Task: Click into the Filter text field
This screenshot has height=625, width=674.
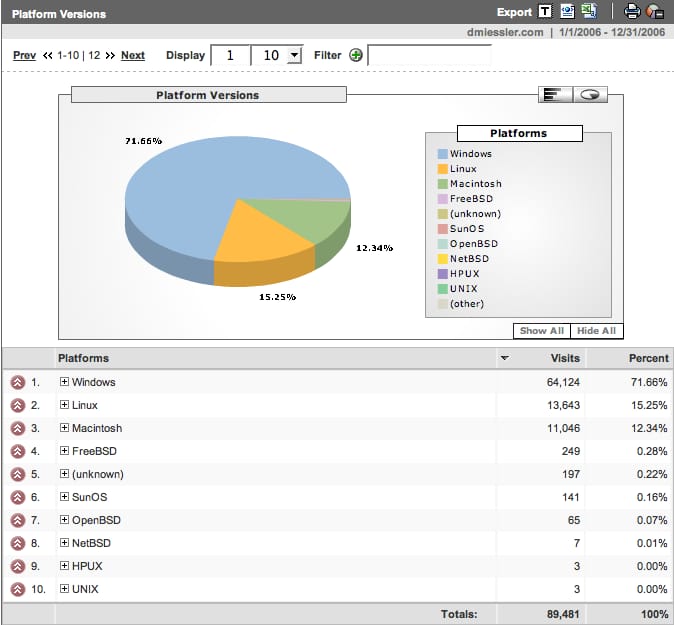Action: (429, 55)
